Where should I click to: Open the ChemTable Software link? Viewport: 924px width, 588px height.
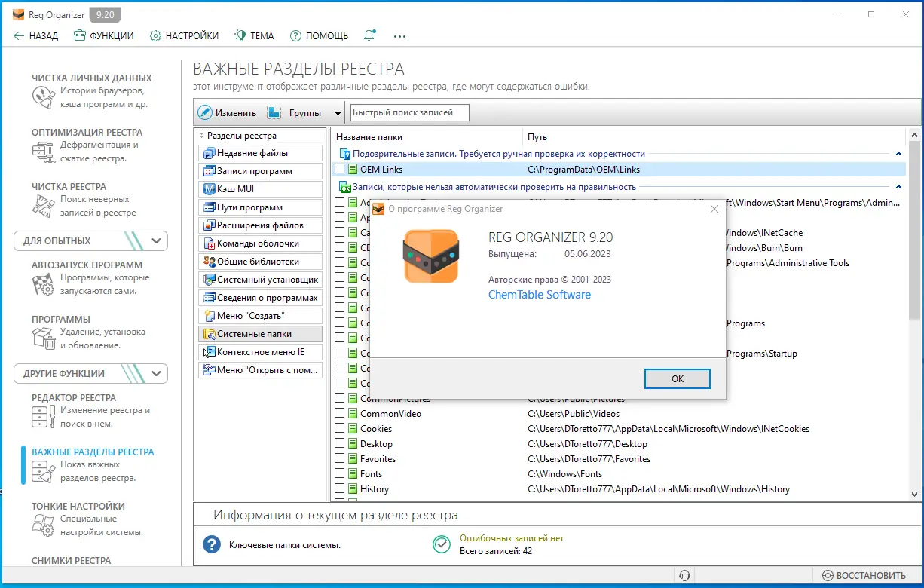pyautogui.click(x=540, y=295)
